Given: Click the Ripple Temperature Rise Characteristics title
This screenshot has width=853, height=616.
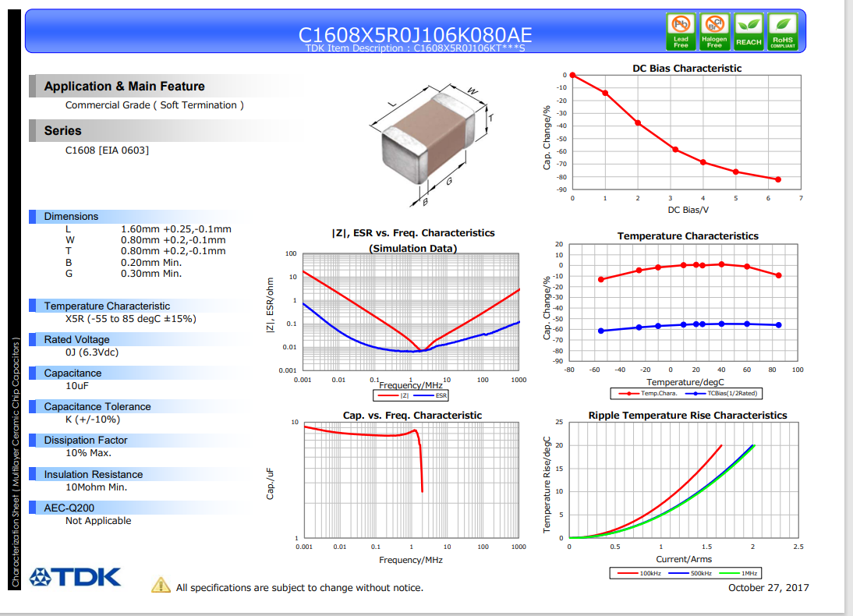Looking at the screenshot, I should [x=688, y=415].
